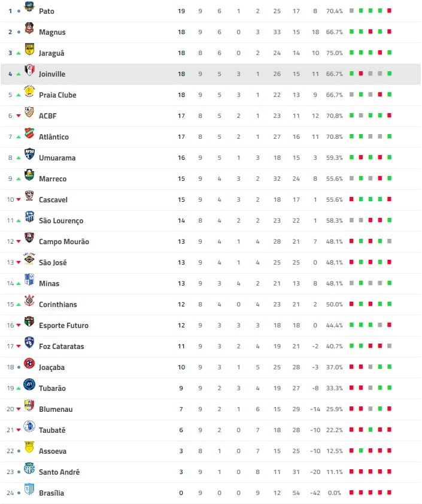
Task: Click the Tubarão club crest
Action: [x=29, y=385]
